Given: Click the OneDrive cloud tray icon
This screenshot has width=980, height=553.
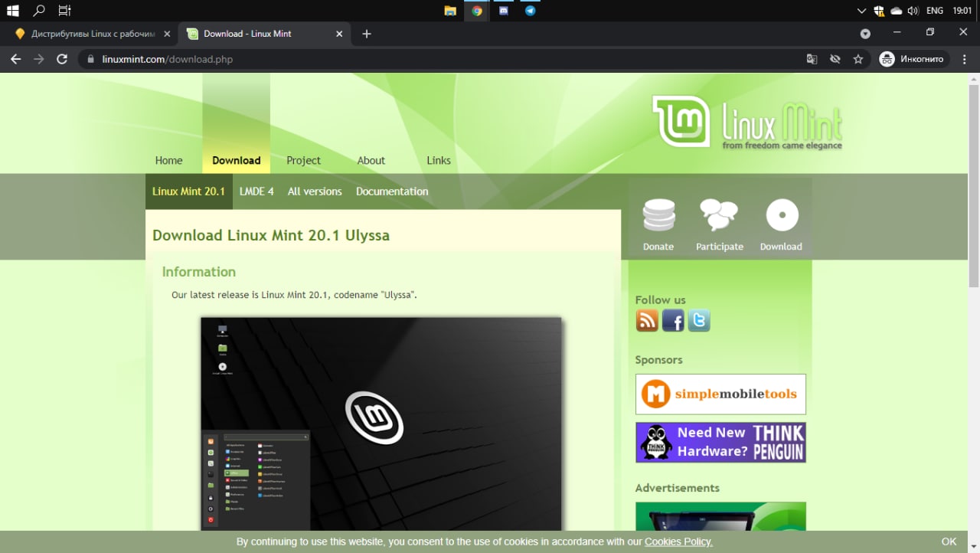Looking at the screenshot, I should coord(896,11).
